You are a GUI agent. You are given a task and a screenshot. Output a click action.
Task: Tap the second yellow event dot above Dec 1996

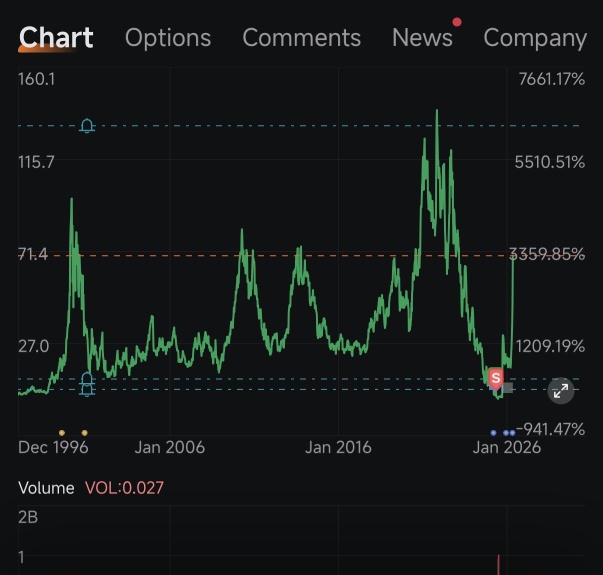(x=85, y=433)
